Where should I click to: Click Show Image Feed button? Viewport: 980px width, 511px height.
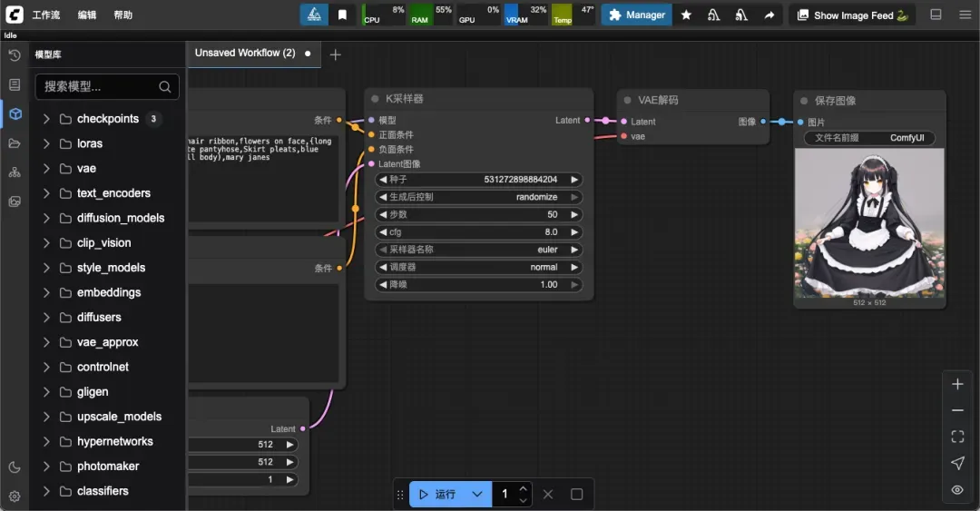click(x=852, y=15)
